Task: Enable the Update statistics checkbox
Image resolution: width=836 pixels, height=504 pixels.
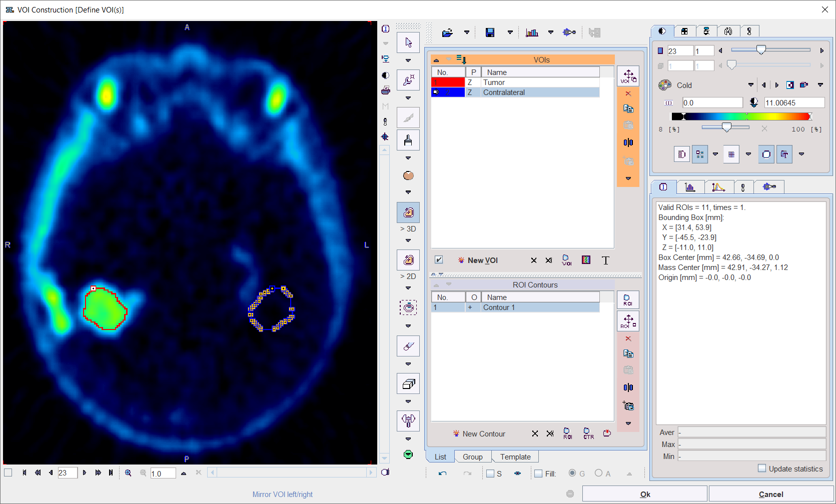Action: tap(762, 468)
